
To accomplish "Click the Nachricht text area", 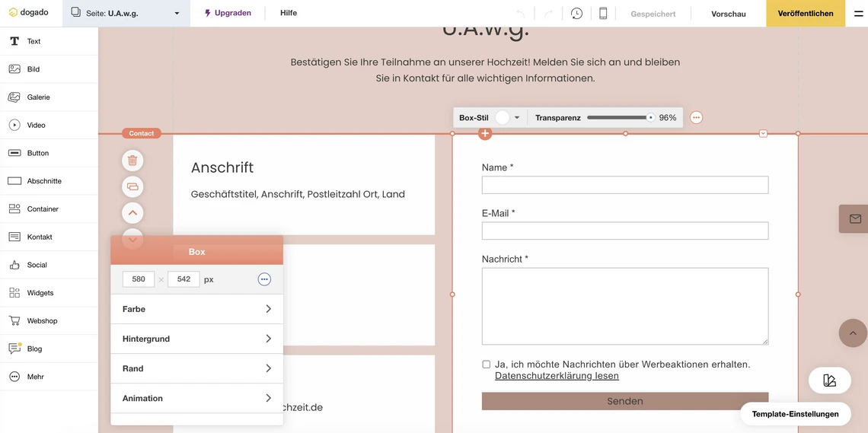I will pos(625,307).
